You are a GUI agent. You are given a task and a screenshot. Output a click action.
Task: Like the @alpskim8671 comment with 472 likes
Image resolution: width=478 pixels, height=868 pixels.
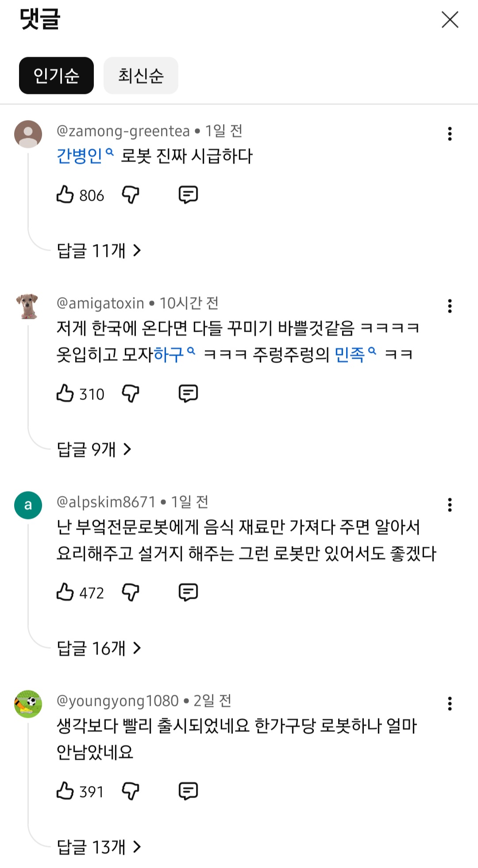tap(65, 592)
